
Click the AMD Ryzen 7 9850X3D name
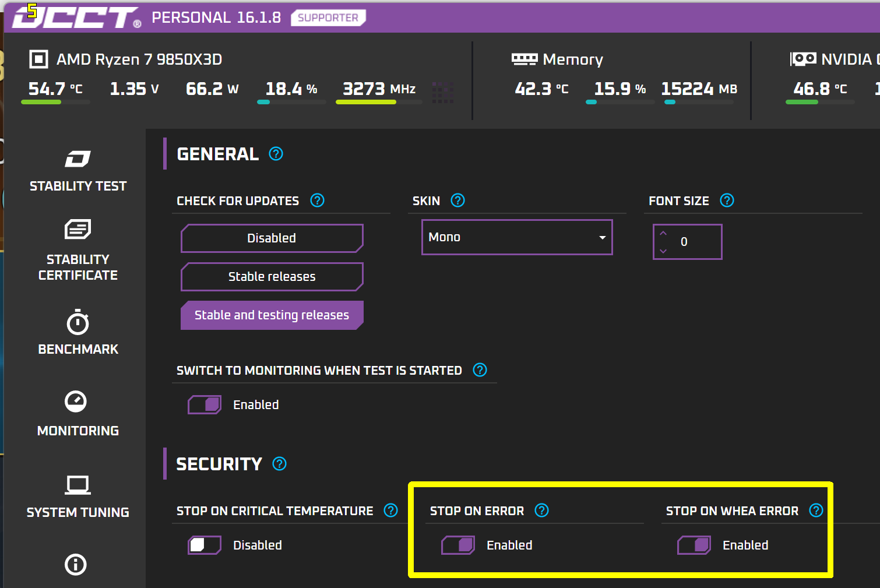coord(139,59)
